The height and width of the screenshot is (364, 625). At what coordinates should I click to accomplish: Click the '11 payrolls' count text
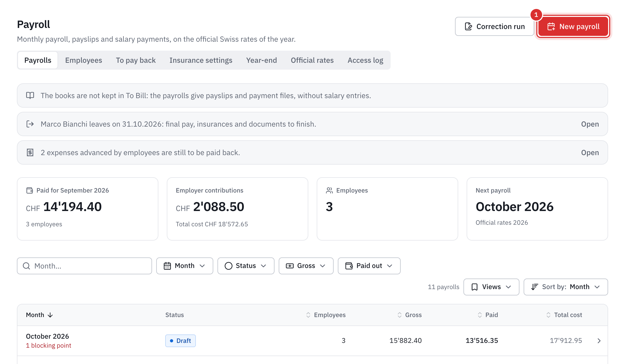click(443, 287)
